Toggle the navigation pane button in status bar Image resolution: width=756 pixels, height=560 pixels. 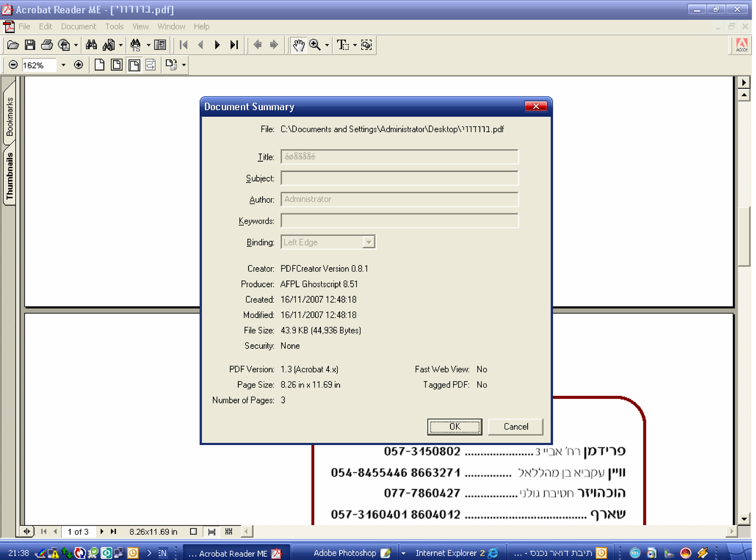click(27, 532)
